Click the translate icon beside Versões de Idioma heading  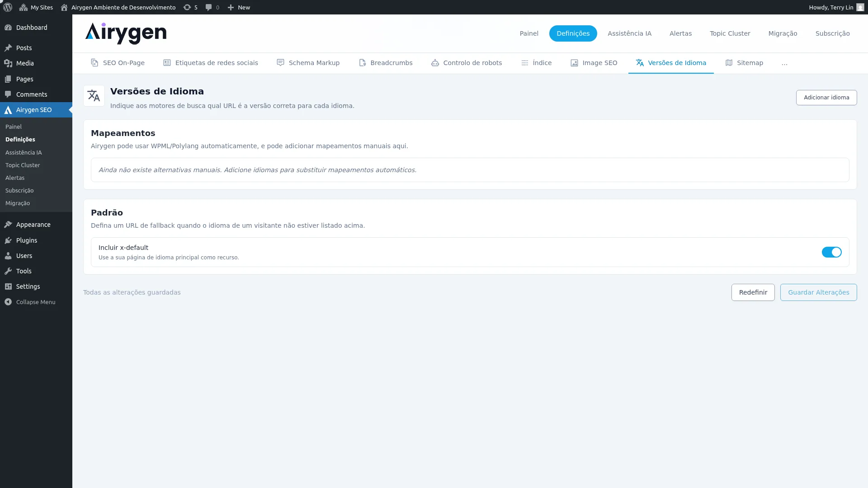click(x=94, y=96)
